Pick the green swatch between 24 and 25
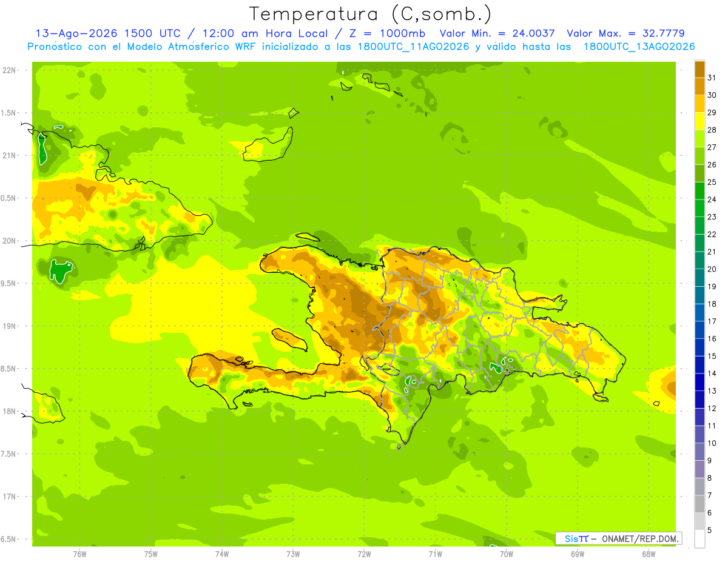 tap(699, 191)
